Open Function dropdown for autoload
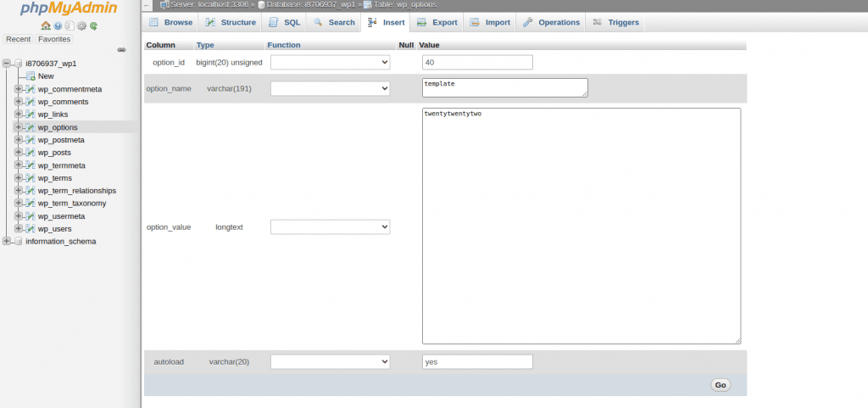 click(330, 362)
